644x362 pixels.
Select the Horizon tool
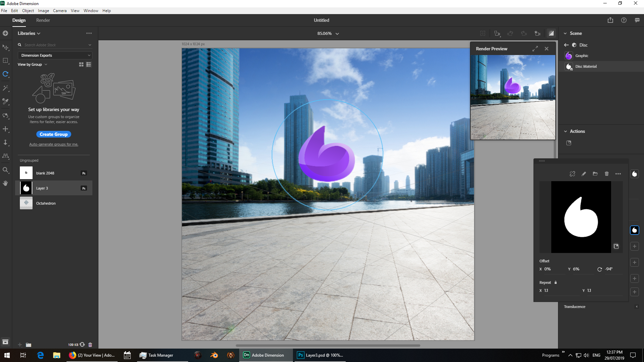click(5, 156)
